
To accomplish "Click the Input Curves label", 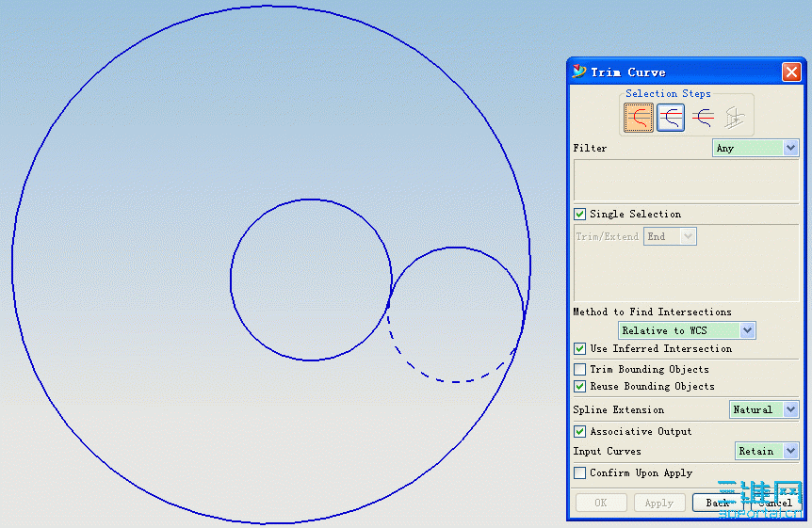I will [607, 452].
